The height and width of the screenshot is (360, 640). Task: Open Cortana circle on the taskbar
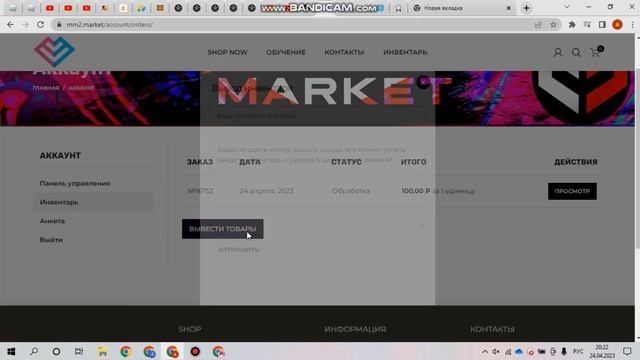click(x=56, y=351)
